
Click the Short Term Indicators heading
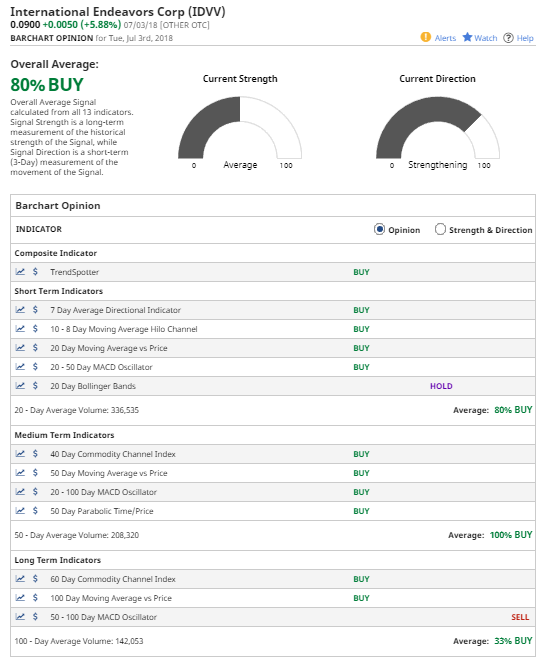tap(59, 291)
